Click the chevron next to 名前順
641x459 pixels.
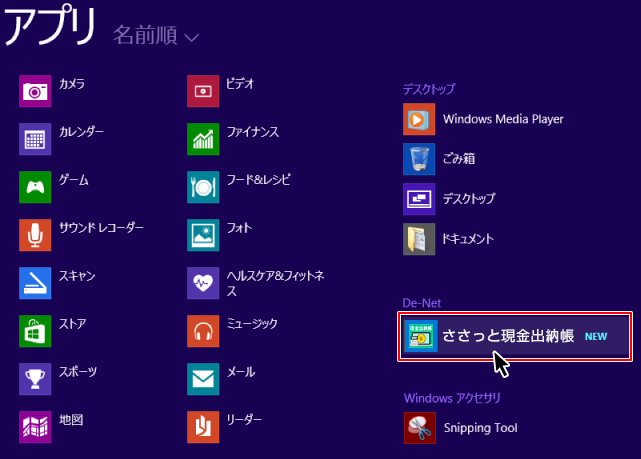pos(191,38)
